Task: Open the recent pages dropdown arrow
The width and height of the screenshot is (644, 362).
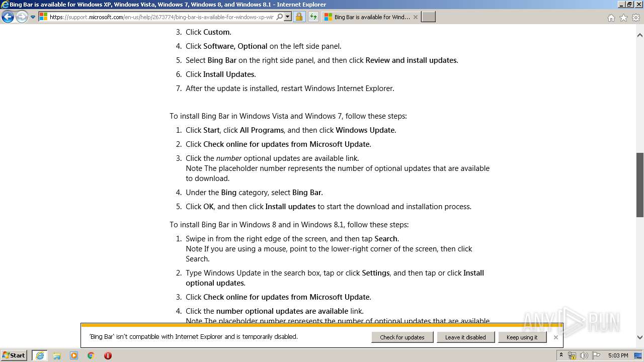Action: point(33,17)
